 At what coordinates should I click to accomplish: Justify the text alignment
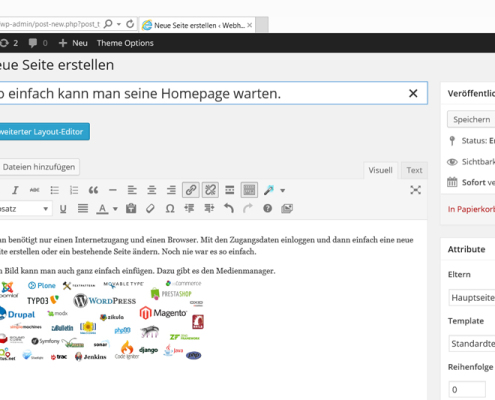(83, 209)
